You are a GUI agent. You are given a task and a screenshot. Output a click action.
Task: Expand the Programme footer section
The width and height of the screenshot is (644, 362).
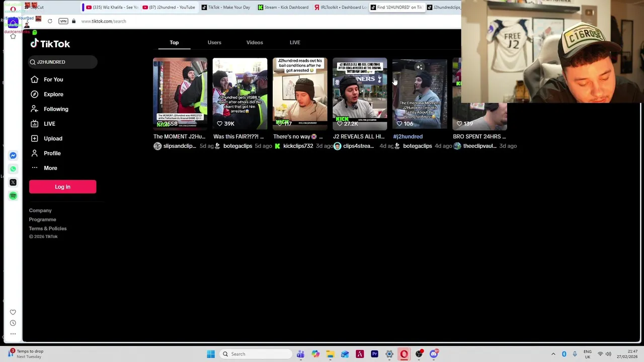coord(42,219)
